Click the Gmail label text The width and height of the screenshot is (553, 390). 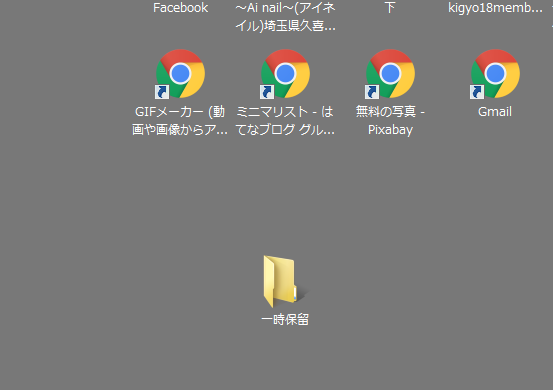495,112
